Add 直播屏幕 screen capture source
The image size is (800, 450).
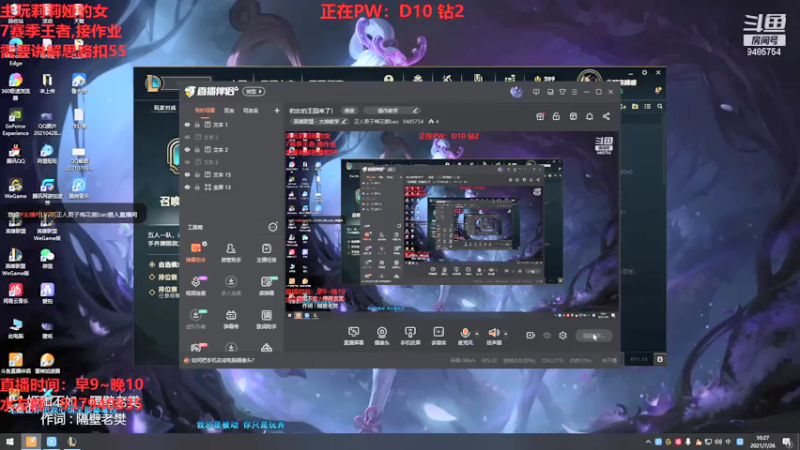(353, 336)
